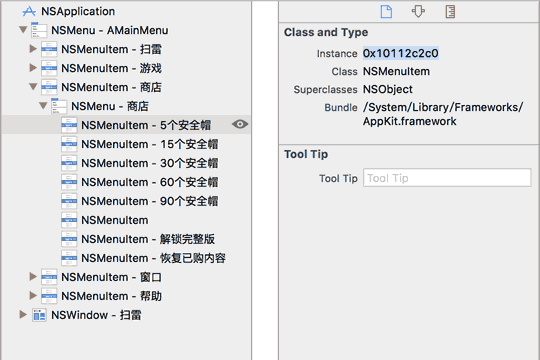This screenshot has height=360, width=540.
Task: Click the 解锁完整版 item icon
Action: click(69, 239)
